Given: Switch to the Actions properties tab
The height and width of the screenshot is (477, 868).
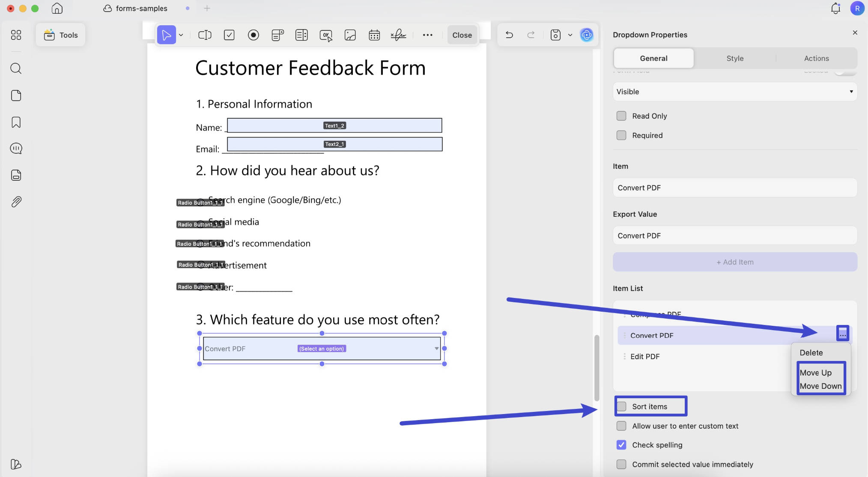Looking at the screenshot, I should point(816,58).
